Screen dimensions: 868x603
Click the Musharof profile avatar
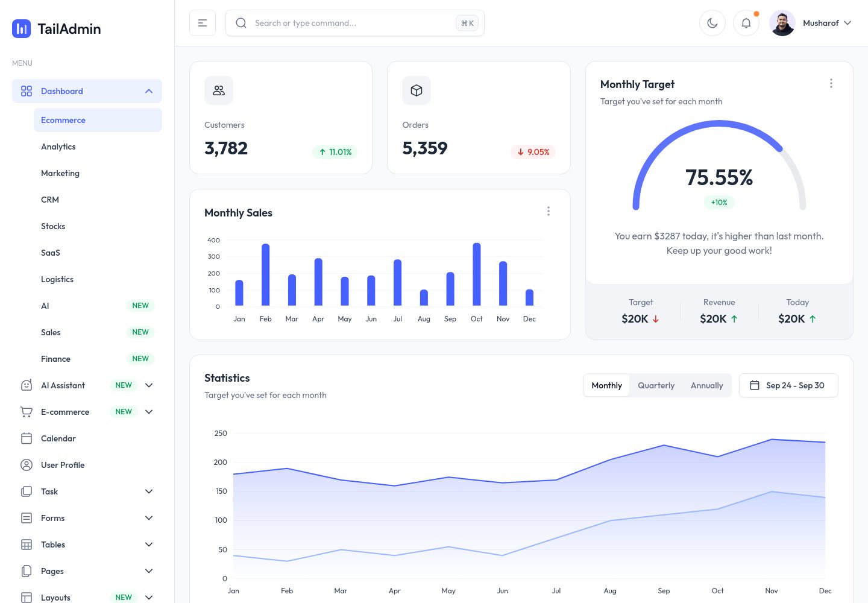[782, 23]
